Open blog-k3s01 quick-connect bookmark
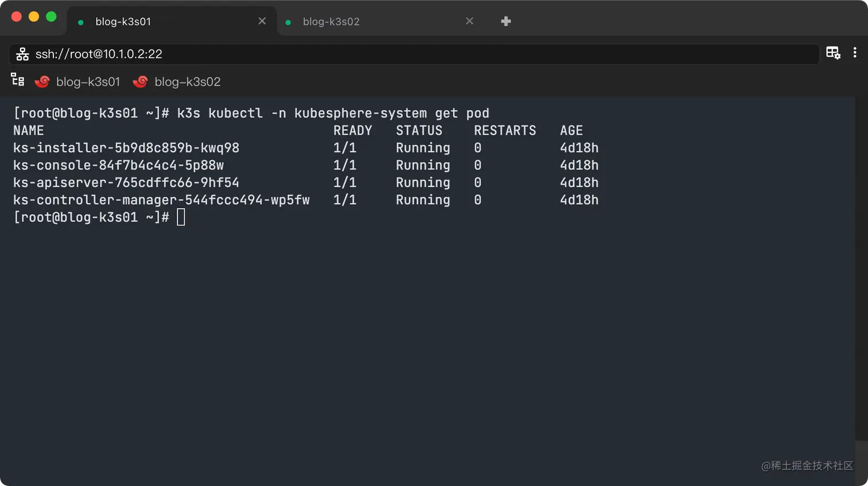Viewport: 868px width, 486px height. tap(77, 81)
